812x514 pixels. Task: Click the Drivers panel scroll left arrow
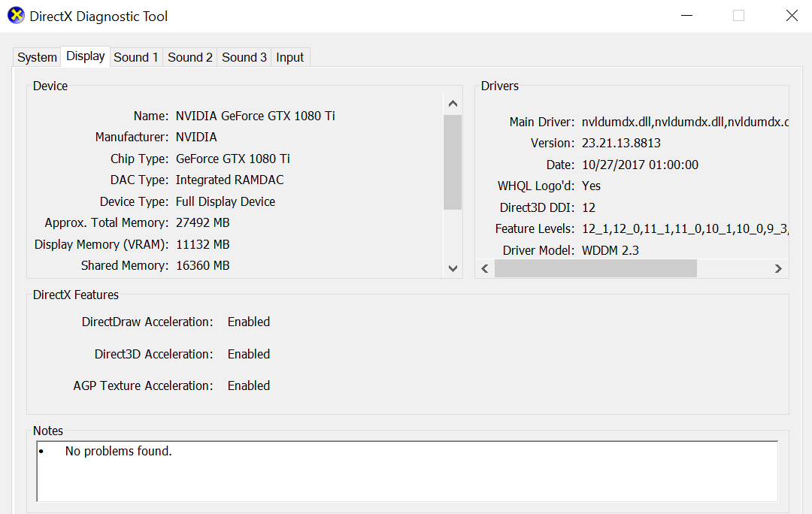click(485, 268)
